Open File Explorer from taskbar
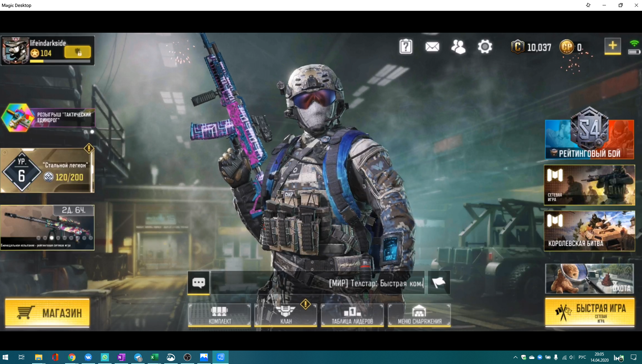 (38, 357)
